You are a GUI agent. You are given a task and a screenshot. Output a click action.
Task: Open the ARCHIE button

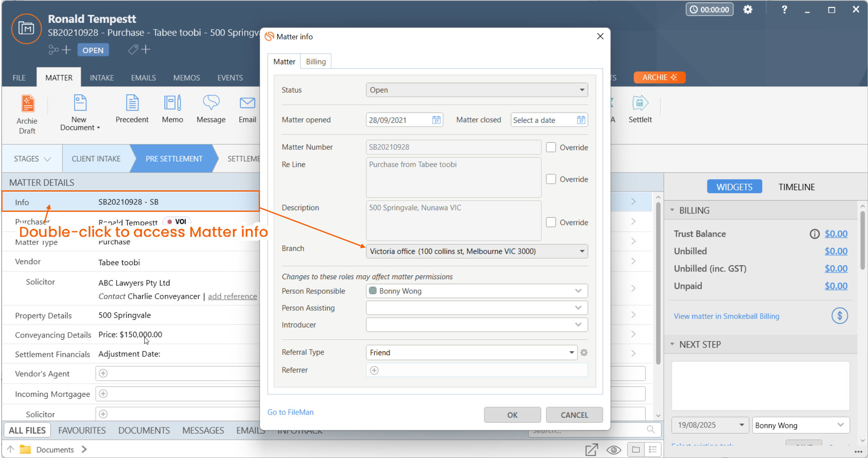[660, 77]
